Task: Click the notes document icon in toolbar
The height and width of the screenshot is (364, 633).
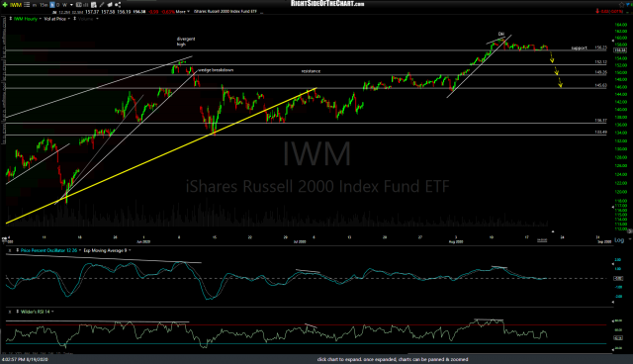Action: click(x=94, y=5)
